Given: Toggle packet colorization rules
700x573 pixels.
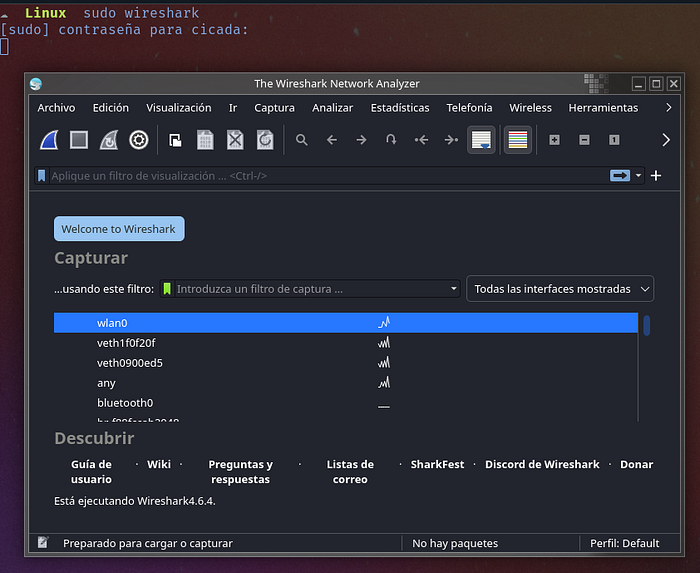Looking at the screenshot, I should click(518, 140).
